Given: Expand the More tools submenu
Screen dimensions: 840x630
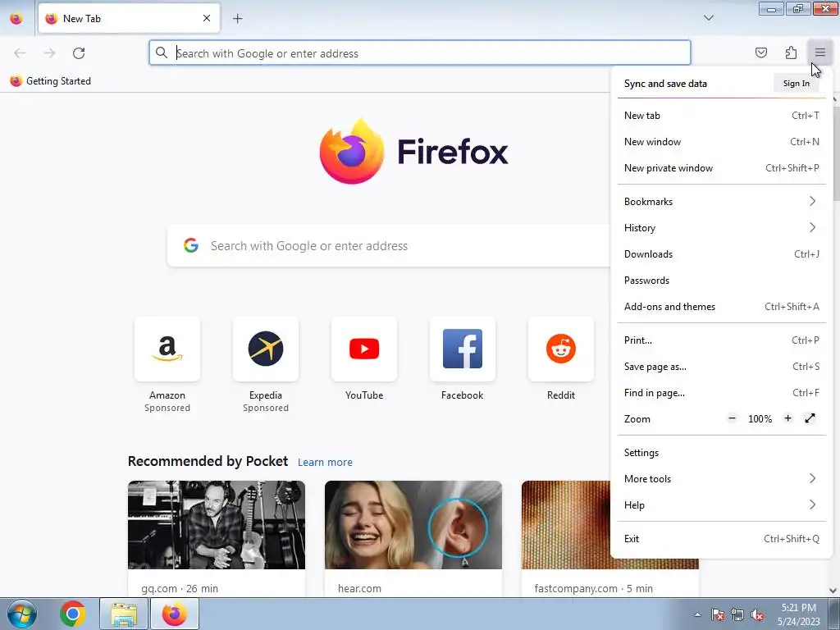Looking at the screenshot, I should coord(721,479).
